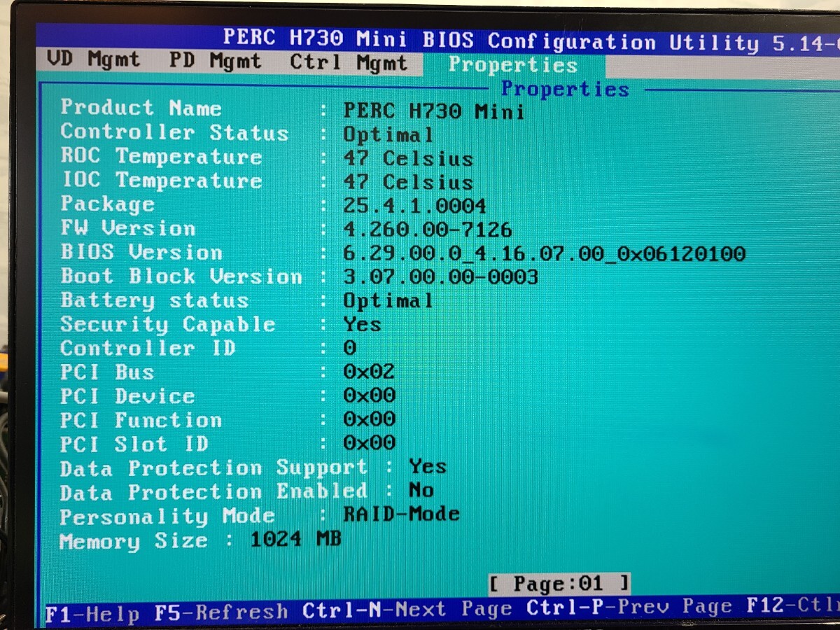Click the Properties panel heading in the border
Image resolution: width=840 pixels, height=630 pixels.
tap(565, 90)
